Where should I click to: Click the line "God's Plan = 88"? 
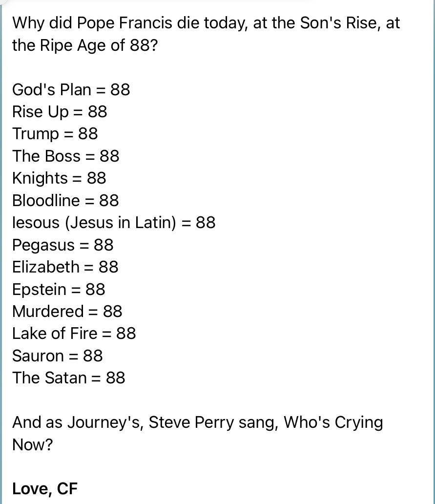pos(71,90)
